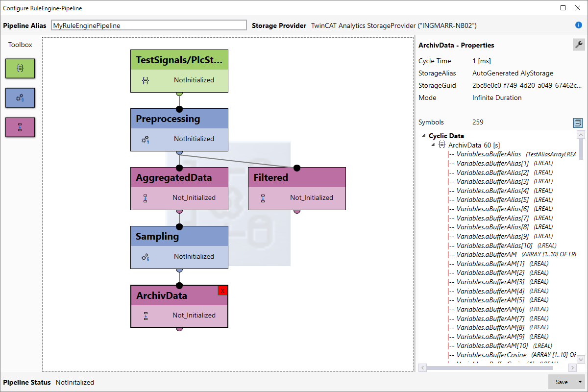588x392 pixels.
Task: Select the TestSignals/PlcSt... node header
Action: pos(179,60)
